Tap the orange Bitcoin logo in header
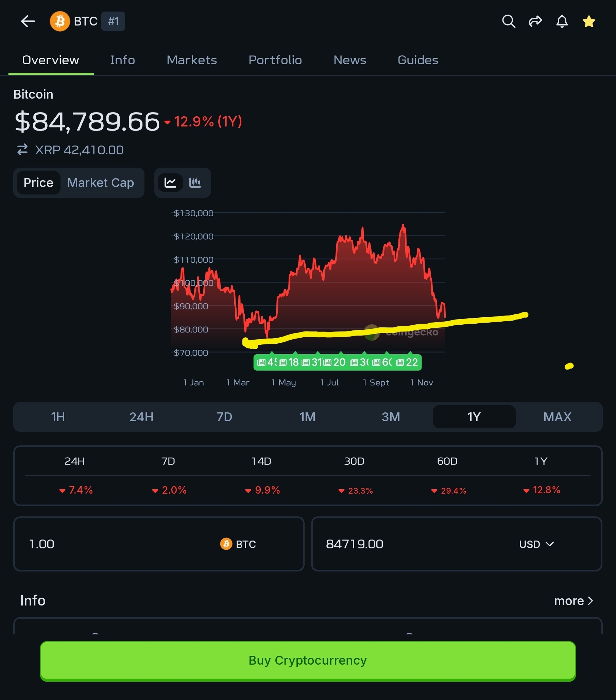This screenshot has height=700, width=616. [x=59, y=21]
